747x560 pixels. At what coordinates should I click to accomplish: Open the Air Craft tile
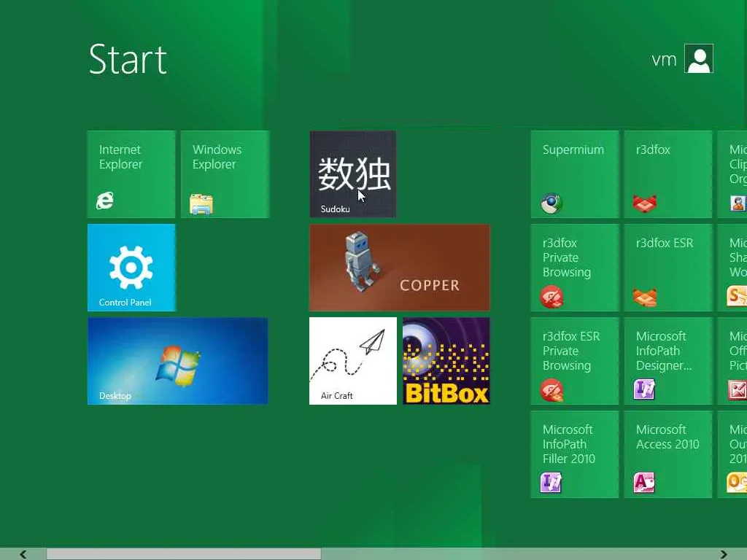[x=352, y=361]
